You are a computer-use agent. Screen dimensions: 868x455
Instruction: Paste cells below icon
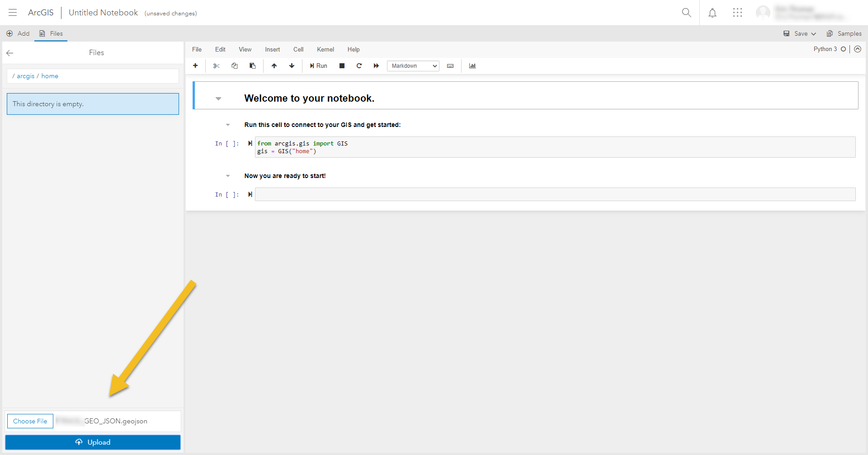(x=253, y=66)
